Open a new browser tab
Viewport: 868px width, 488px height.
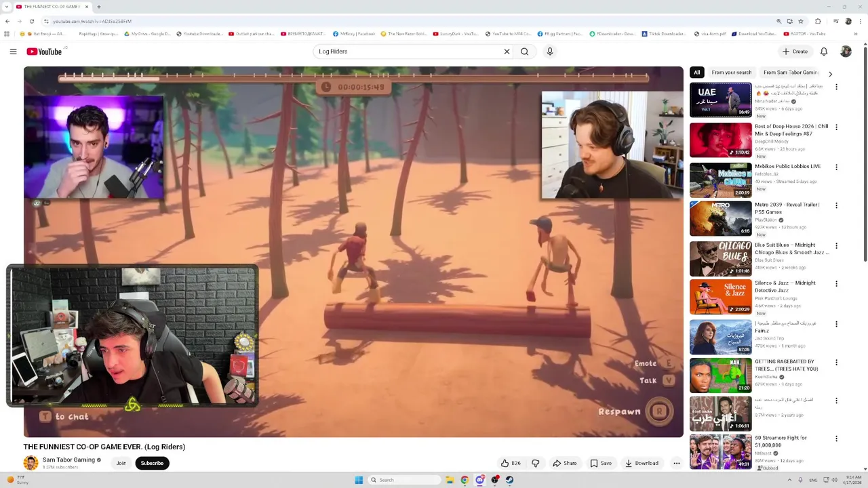pyautogui.click(x=99, y=7)
